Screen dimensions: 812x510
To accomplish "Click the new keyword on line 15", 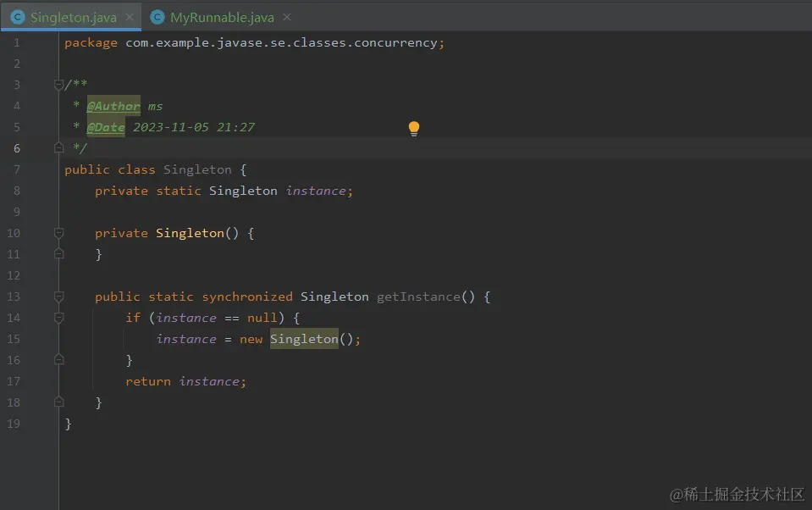I will pos(251,339).
